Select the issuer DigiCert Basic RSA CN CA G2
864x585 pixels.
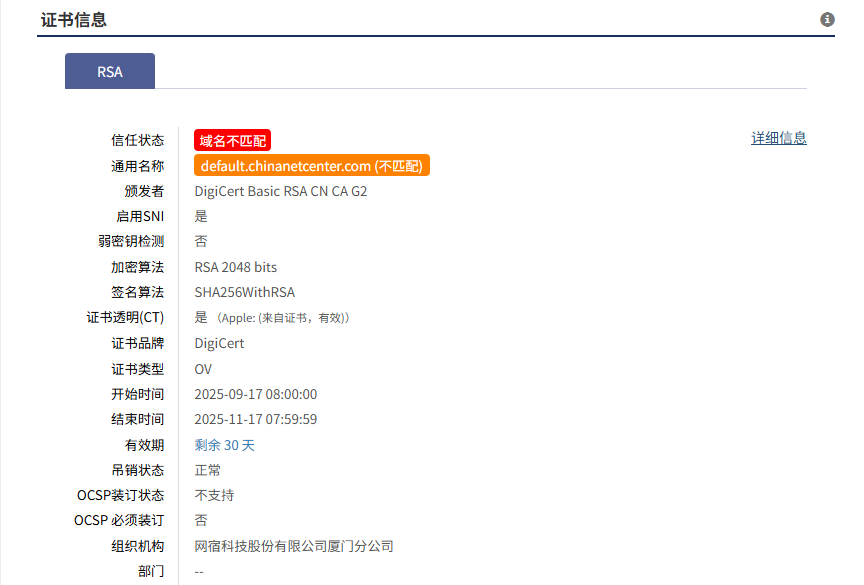tap(281, 190)
